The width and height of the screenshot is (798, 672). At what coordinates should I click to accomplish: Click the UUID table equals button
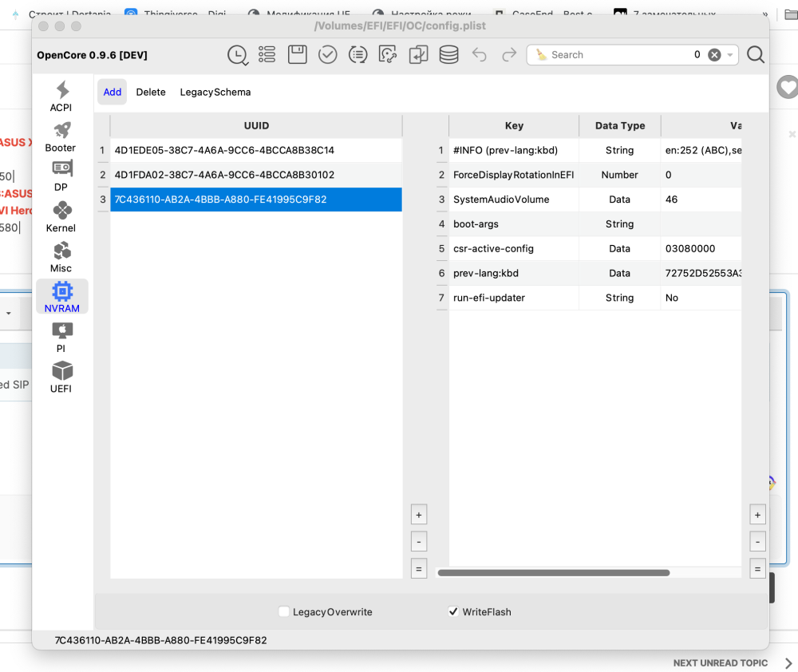(419, 569)
